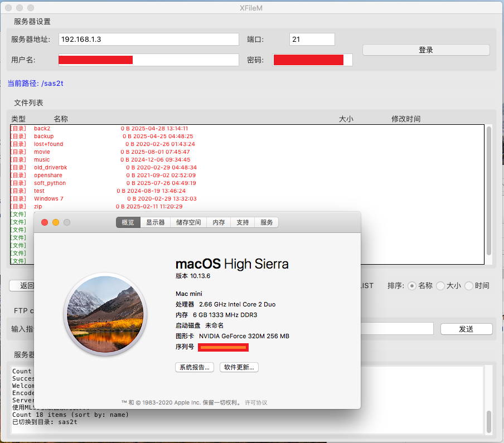The image size is (504, 443).
Task: Enable sort by 时间 radio button
Action: (x=469, y=286)
